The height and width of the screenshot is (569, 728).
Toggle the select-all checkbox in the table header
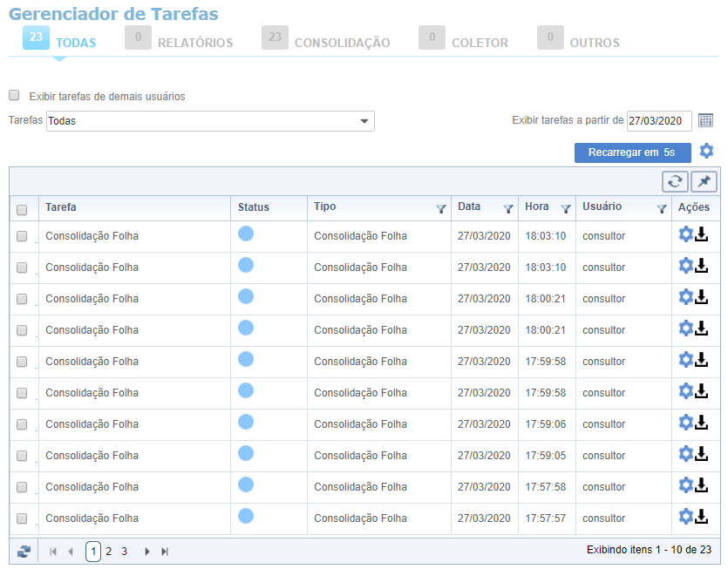[22, 209]
